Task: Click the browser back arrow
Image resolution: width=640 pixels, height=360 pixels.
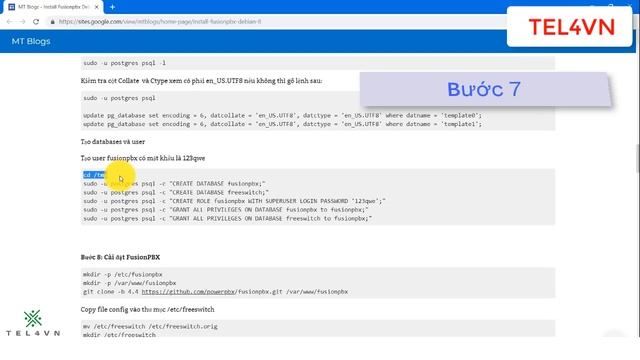Action: coord(9,22)
